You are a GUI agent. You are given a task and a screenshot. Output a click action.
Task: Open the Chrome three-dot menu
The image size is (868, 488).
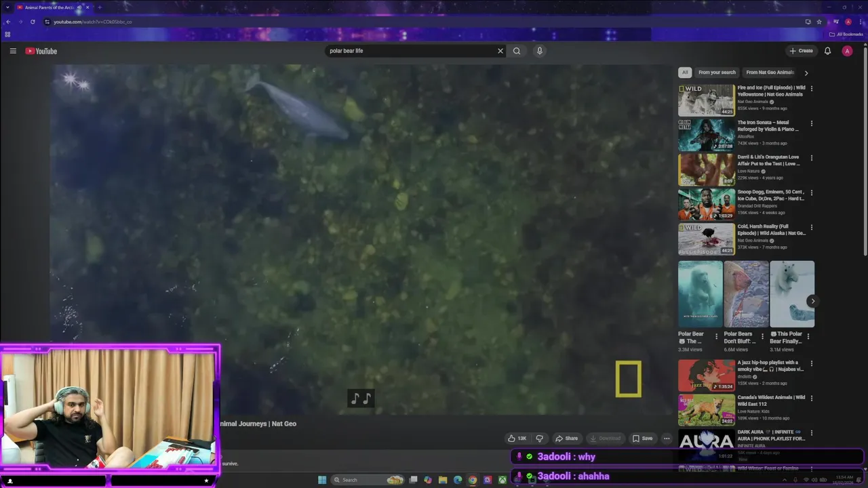pyautogui.click(x=861, y=22)
